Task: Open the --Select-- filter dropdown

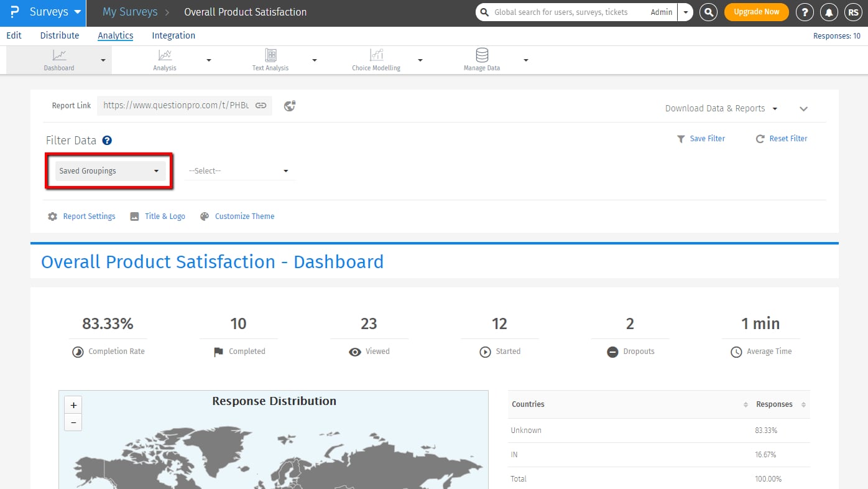Action: (x=239, y=171)
